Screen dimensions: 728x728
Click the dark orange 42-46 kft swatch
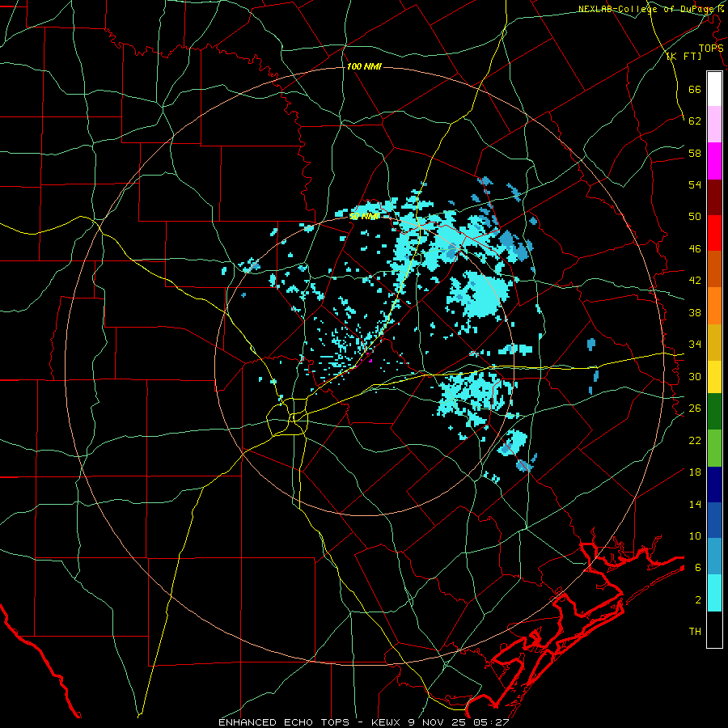click(x=714, y=269)
